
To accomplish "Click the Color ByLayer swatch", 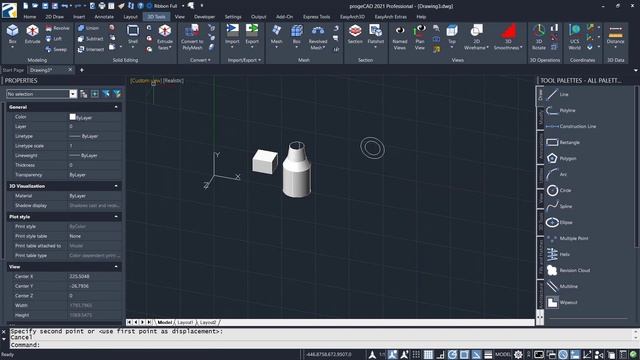I will pos(73,117).
